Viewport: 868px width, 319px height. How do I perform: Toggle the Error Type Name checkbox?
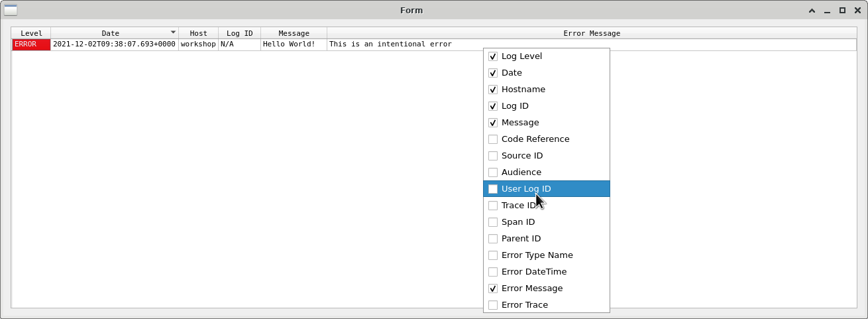click(493, 255)
